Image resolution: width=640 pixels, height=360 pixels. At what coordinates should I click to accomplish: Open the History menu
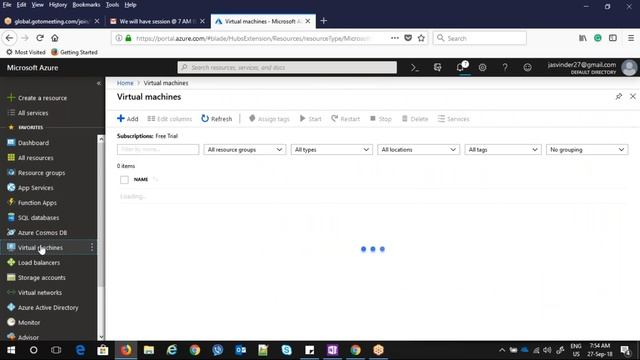58,5
